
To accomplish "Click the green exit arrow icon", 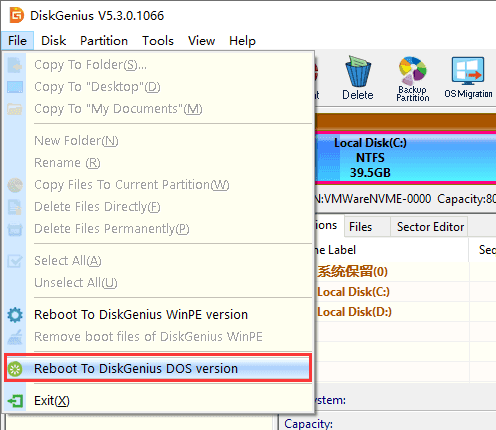I will coord(15,401).
